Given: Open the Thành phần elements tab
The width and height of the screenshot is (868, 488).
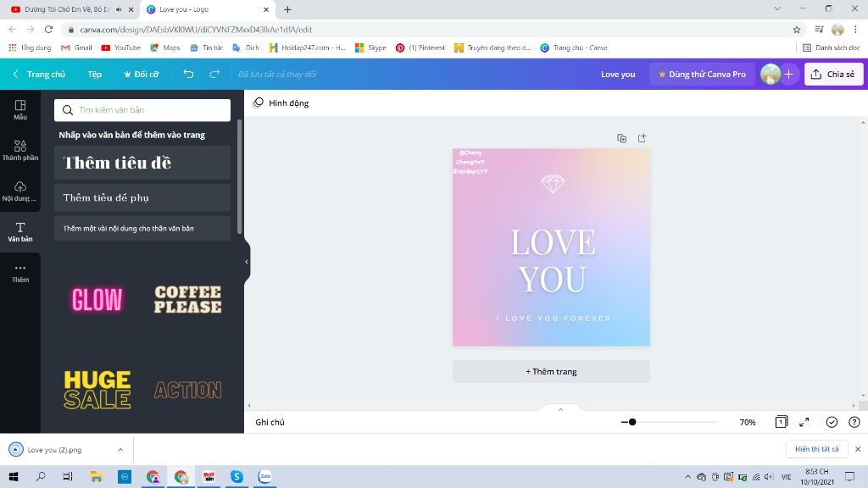Looking at the screenshot, I should coord(20,151).
